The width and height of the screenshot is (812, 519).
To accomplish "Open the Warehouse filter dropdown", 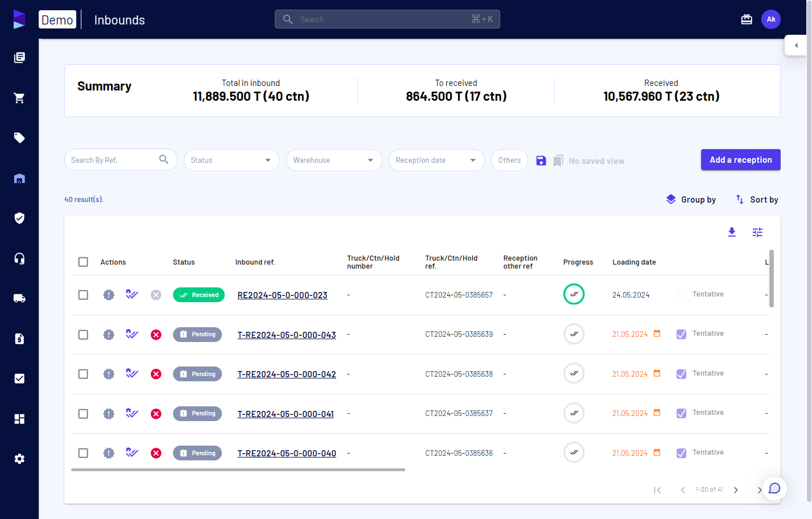I will [334, 160].
